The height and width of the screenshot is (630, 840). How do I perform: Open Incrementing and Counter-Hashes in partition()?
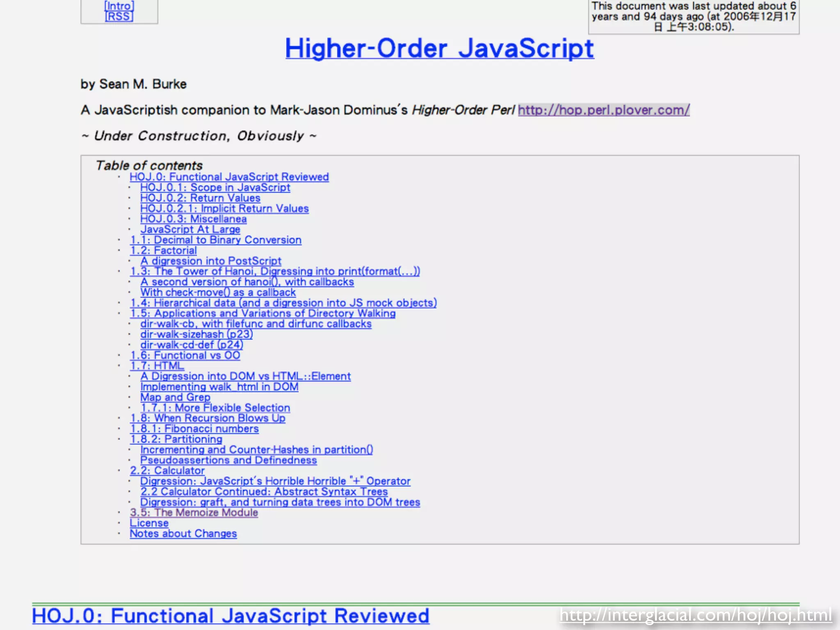coord(256,450)
